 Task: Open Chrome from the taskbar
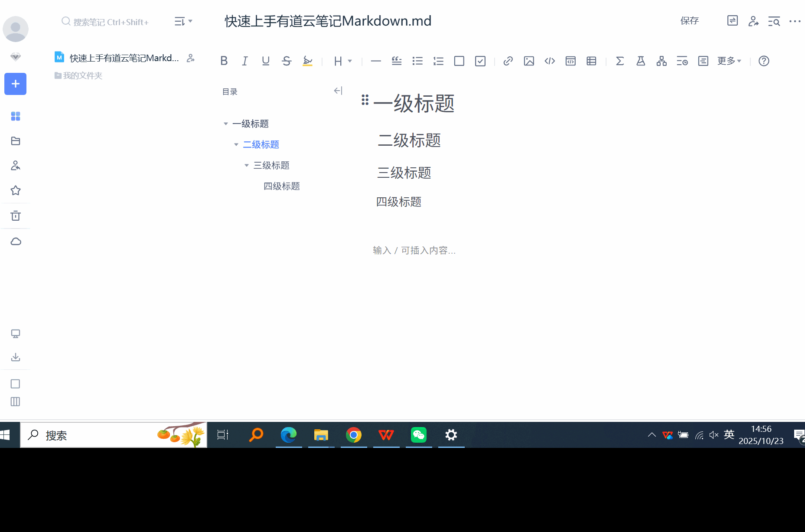(354, 435)
